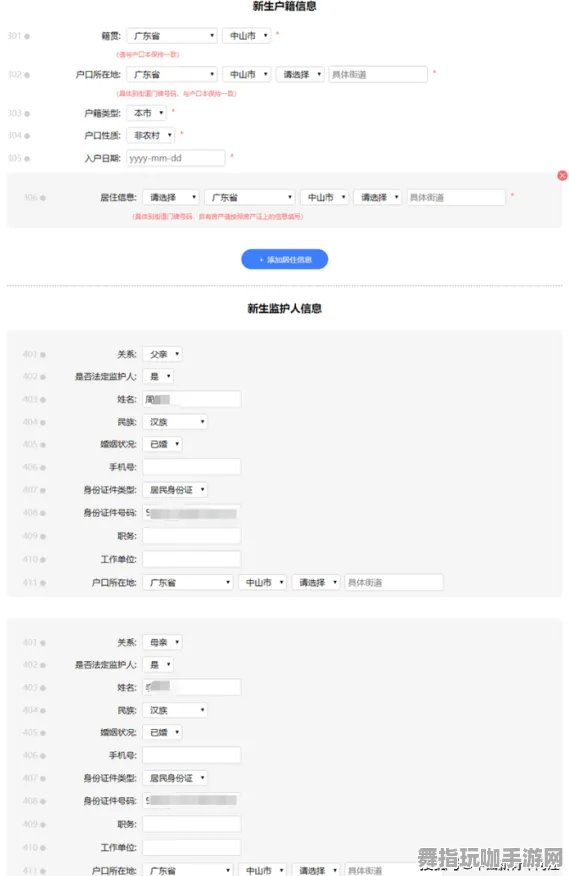
Task: Open the 婚姻状况 dropdown in 母亲 block
Action: pyautogui.click(x=162, y=732)
